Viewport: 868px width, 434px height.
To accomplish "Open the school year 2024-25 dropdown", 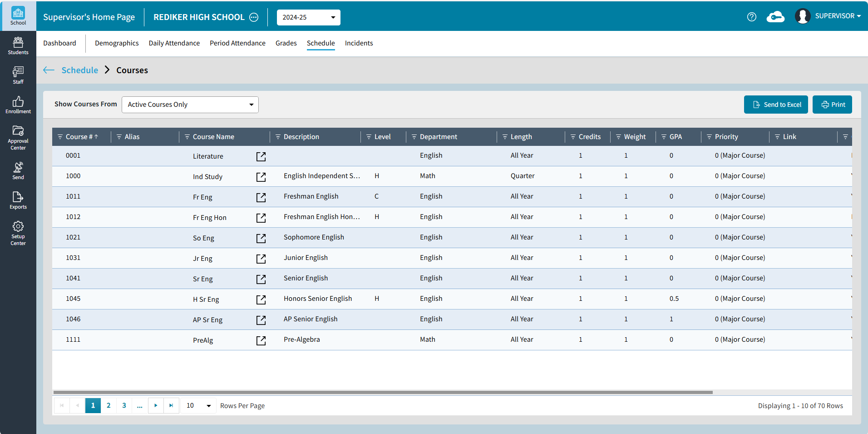I will coord(309,17).
